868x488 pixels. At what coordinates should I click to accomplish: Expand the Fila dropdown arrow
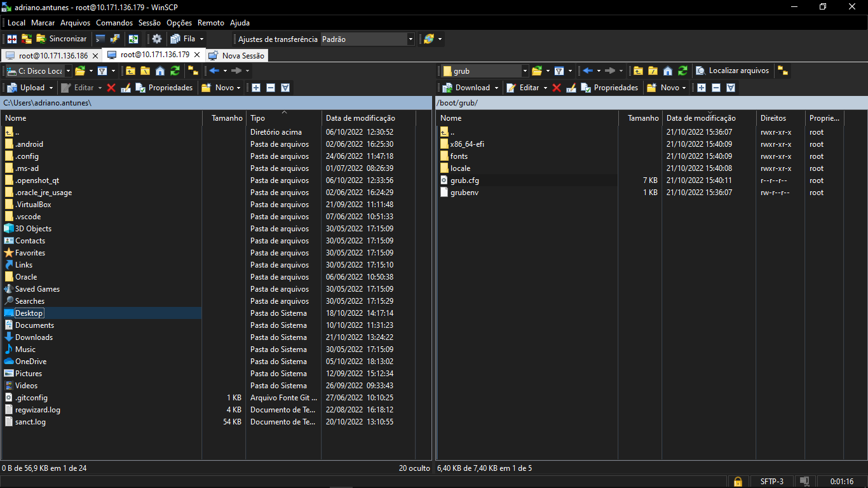coord(201,39)
